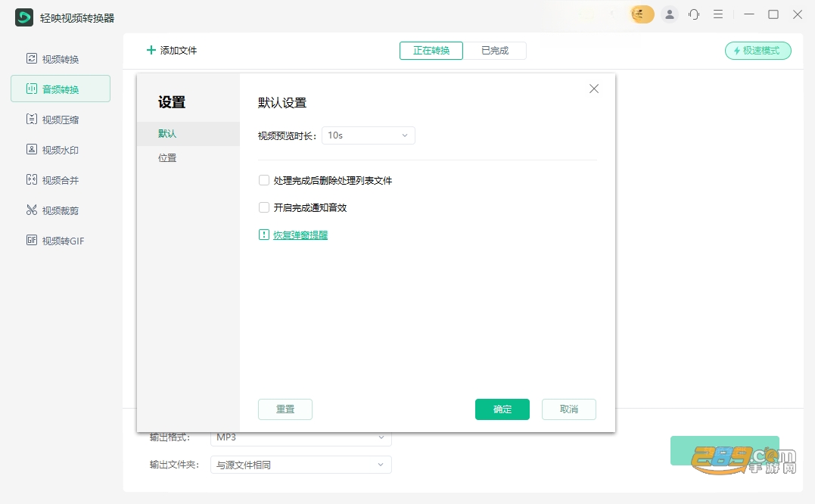Confirm settings with 确定 button
This screenshot has width=815, height=504.
pos(502,409)
